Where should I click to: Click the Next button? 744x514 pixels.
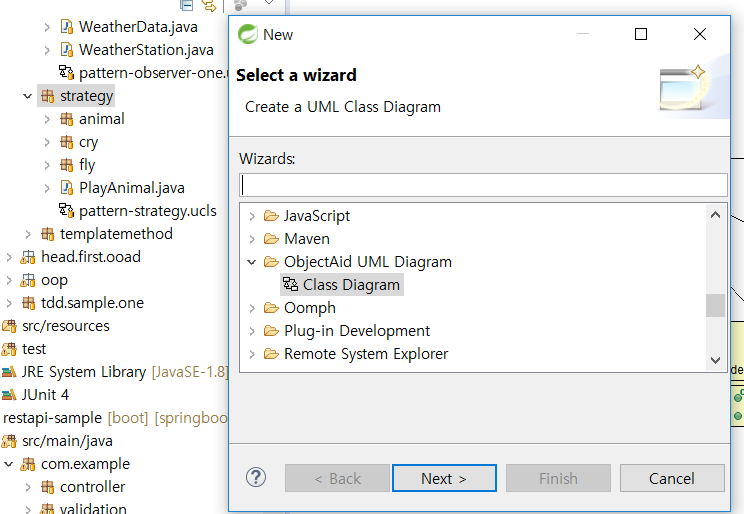pos(444,478)
